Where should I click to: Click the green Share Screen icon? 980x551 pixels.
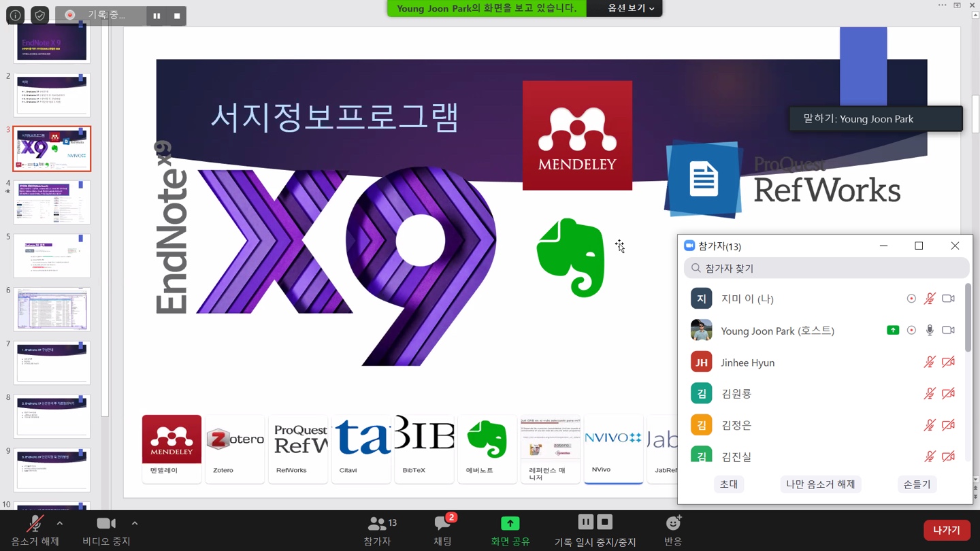(x=510, y=523)
